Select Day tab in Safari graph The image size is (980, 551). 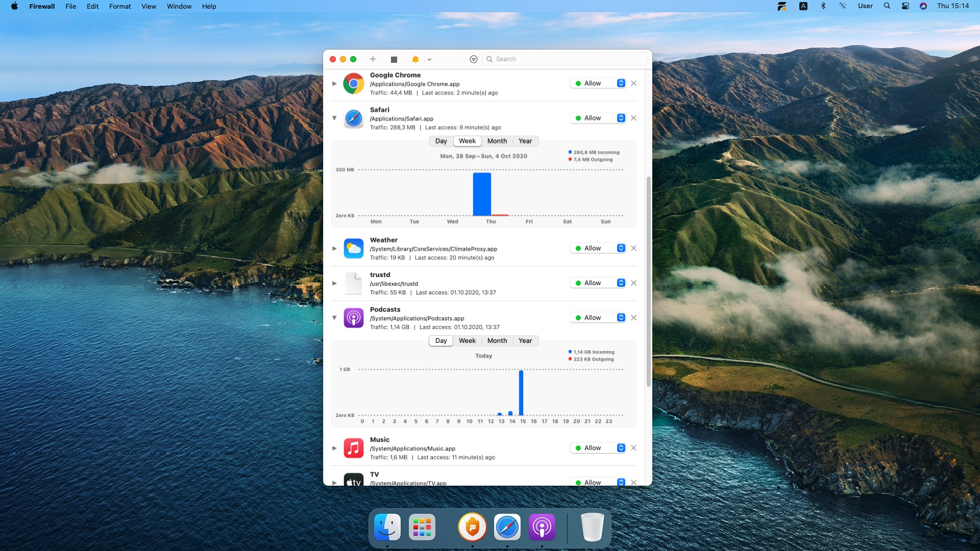point(441,141)
